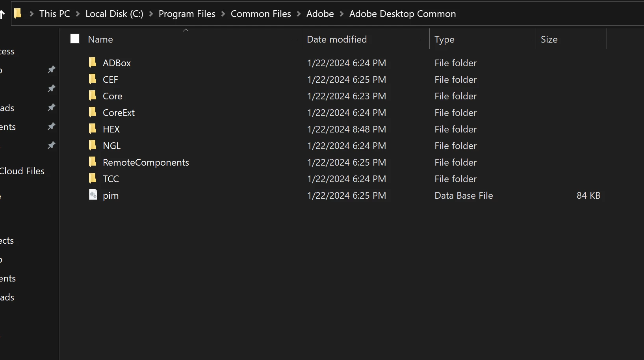
Task: Toggle the select all items checkbox
Action: tap(75, 39)
